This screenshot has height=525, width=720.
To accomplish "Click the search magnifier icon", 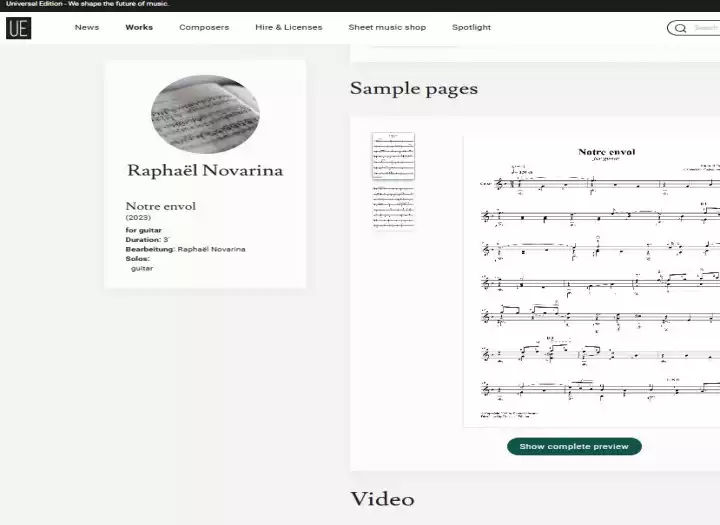I will pos(681,28).
